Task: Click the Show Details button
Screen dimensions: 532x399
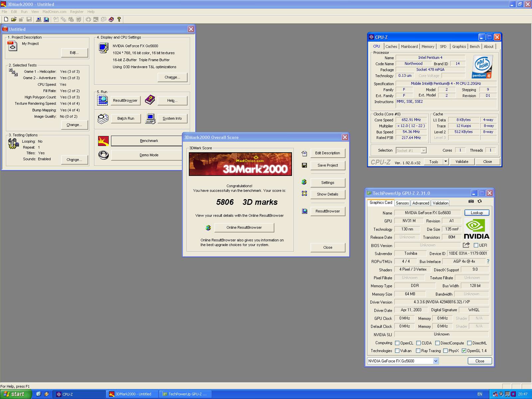Action: (328, 194)
